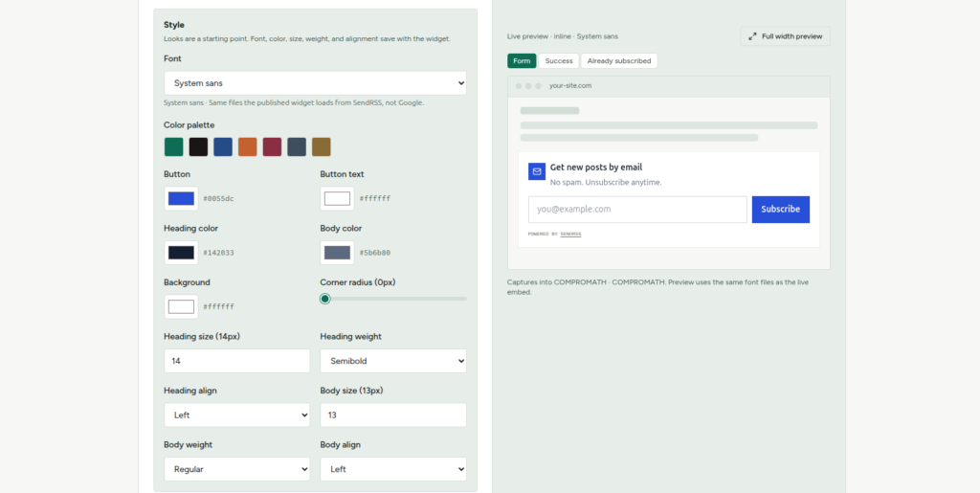
Task: Click the #0055dc hex value
Action: tap(219, 199)
